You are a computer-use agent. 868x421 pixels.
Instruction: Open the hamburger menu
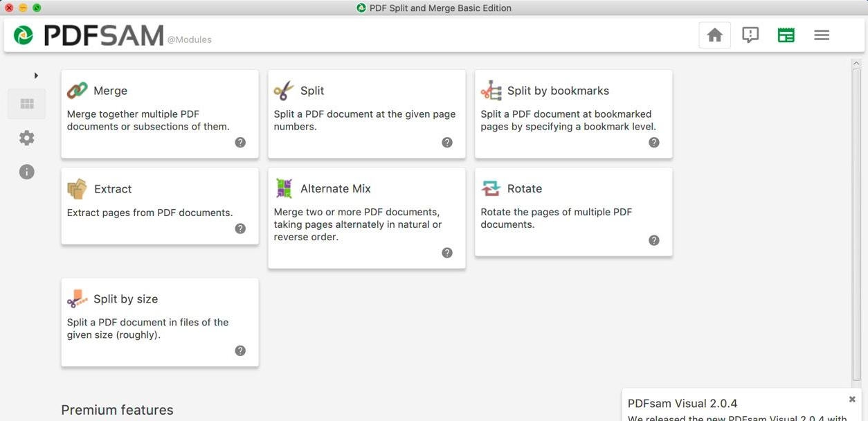pos(822,34)
